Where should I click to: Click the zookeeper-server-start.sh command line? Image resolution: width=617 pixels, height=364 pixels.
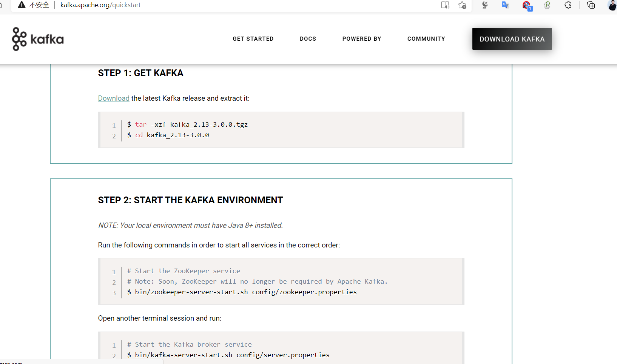(242, 292)
